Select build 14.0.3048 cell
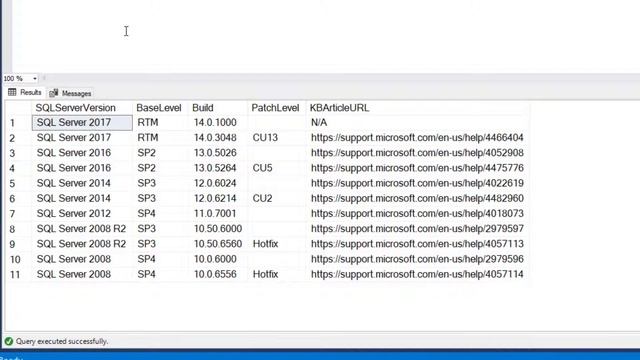640x360 pixels. [218, 138]
